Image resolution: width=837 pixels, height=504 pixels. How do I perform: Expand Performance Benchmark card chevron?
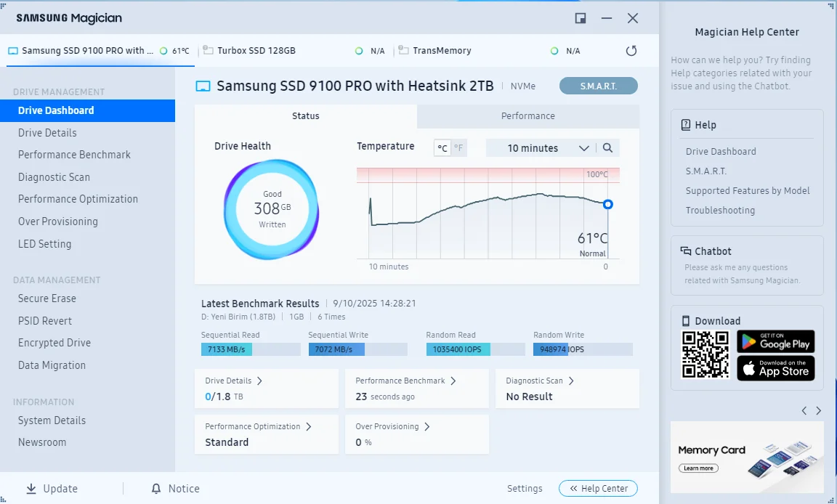tap(453, 381)
